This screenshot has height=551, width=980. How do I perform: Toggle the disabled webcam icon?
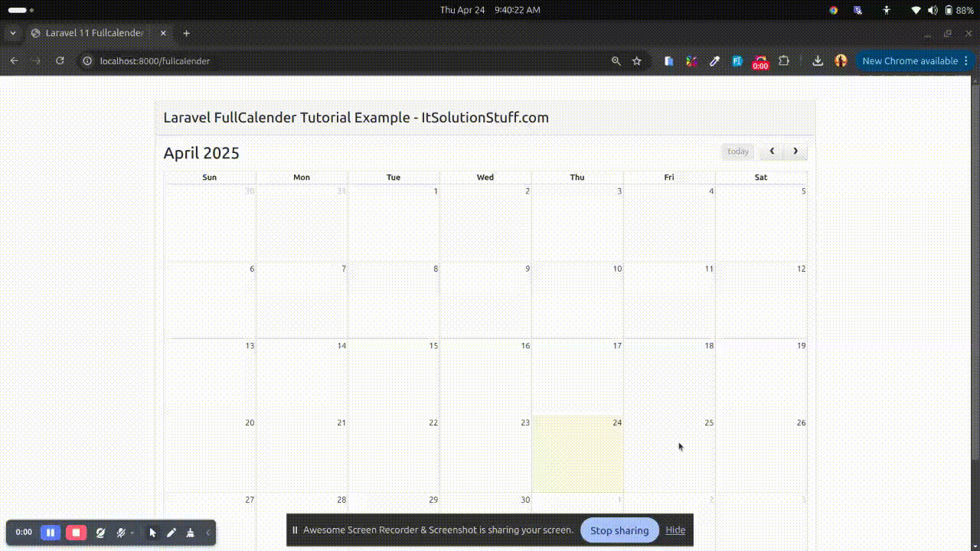100,533
